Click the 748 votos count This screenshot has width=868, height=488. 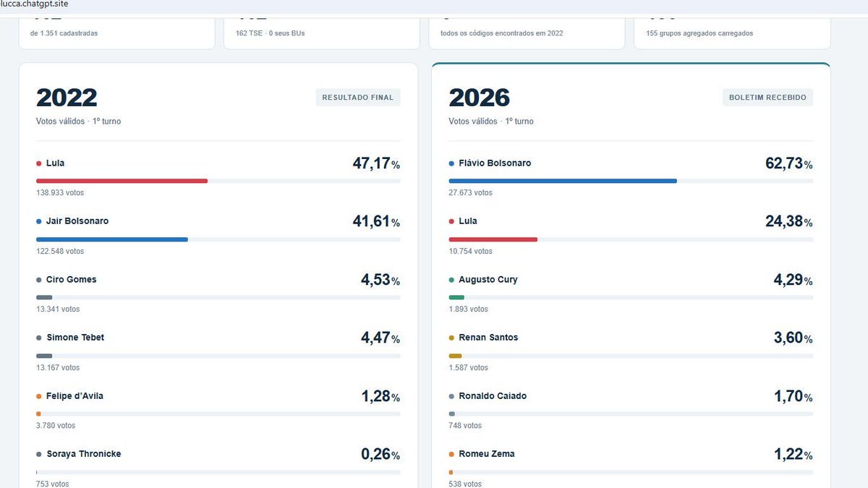pos(465,426)
